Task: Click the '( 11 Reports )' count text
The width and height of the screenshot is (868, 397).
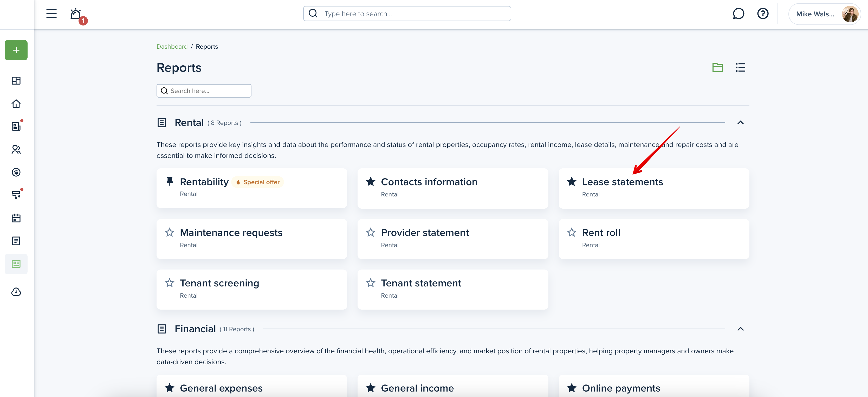Action: click(237, 329)
